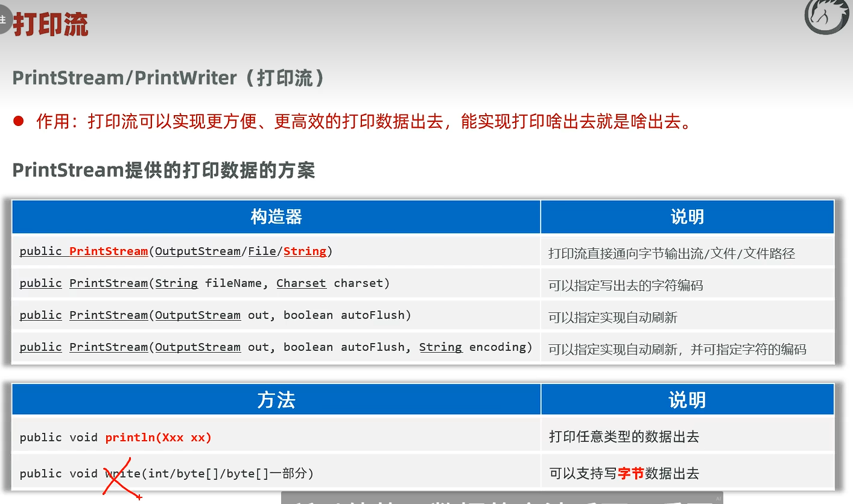The height and width of the screenshot is (504, 853).
Task: Click the 构造器 table header
Action: (x=276, y=217)
